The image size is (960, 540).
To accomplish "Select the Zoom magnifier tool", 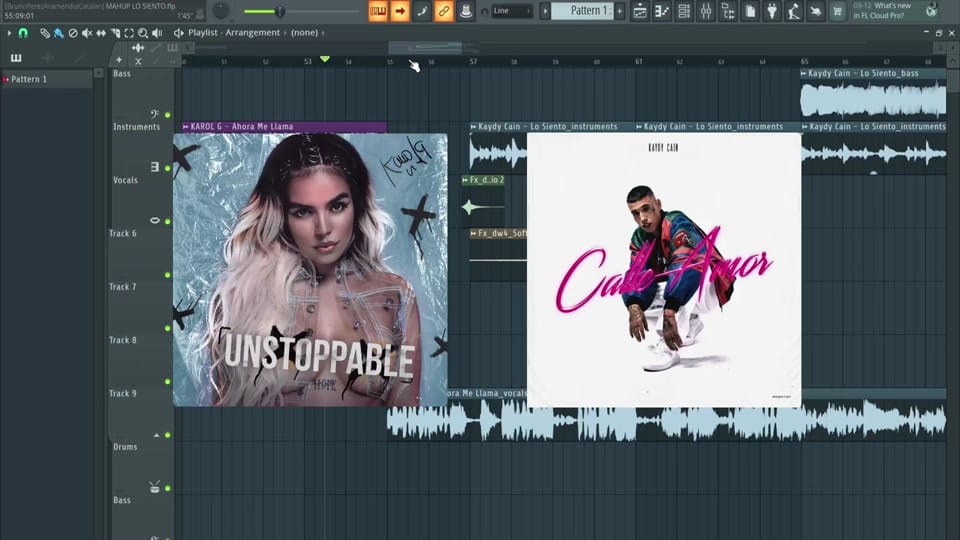I will (x=143, y=33).
